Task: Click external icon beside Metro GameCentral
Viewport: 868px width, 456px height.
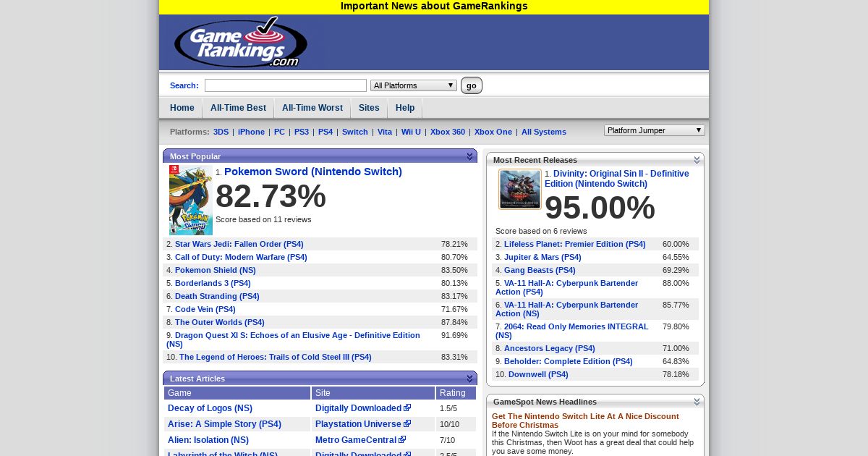Action: pyautogui.click(x=402, y=440)
